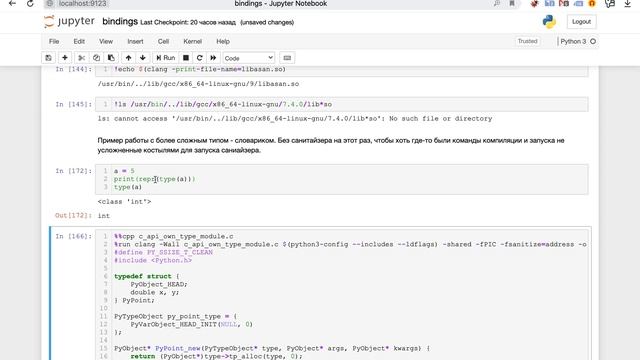
Task: Click the <class 'int'> output line
Action: 124,202
